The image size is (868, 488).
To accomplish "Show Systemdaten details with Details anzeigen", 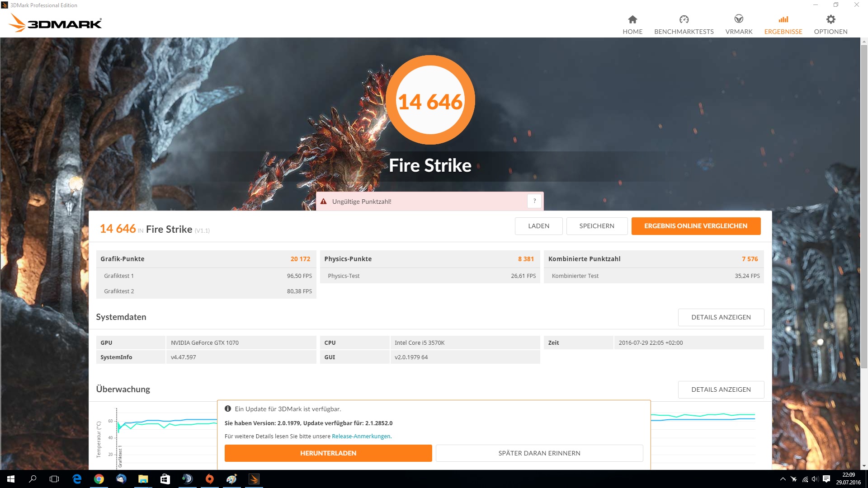I will 721,317.
